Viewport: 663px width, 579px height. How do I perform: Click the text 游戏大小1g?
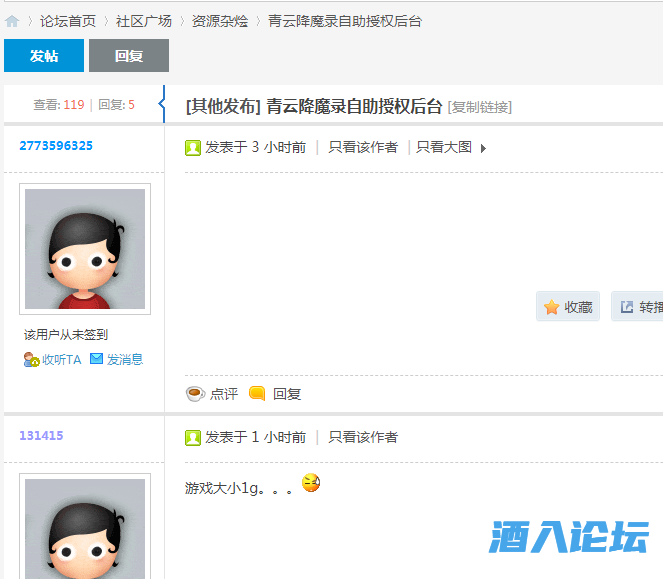point(222,488)
